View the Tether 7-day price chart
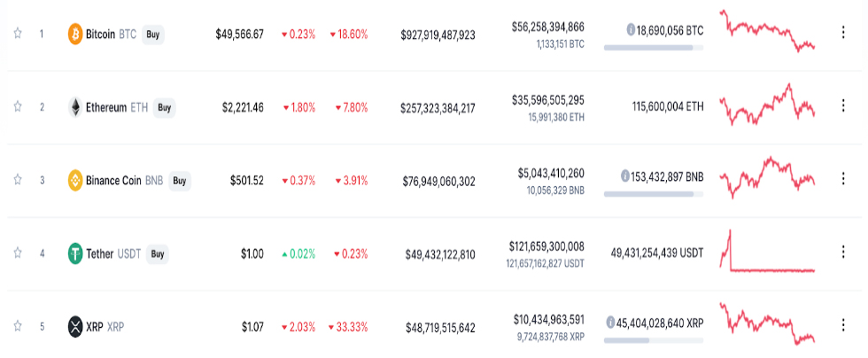 click(x=767, y=252)
